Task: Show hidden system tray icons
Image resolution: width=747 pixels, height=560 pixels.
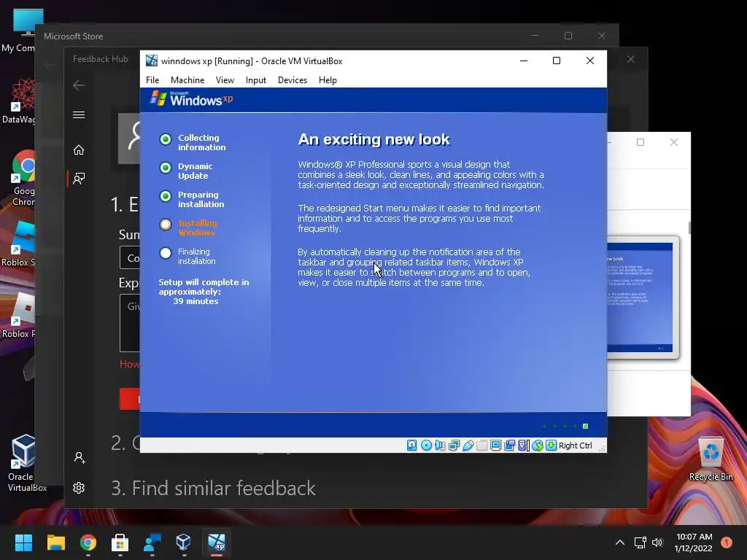Action: tap(620, 542)
